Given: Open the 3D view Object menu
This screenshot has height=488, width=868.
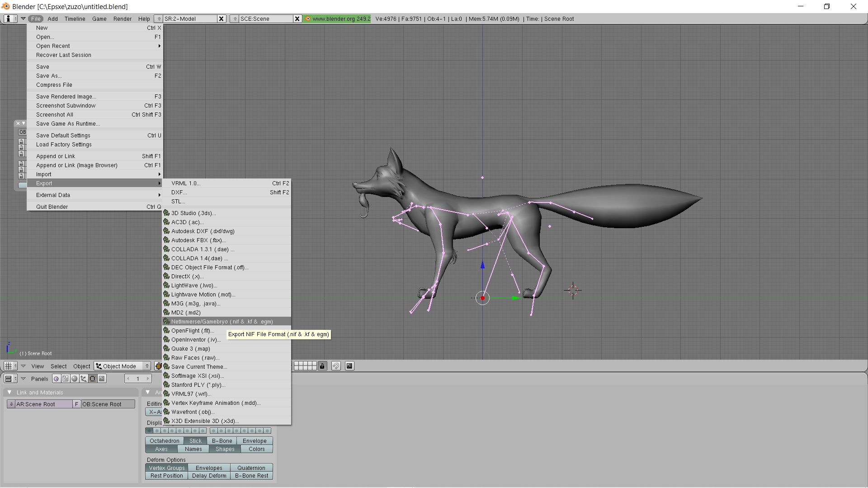Looking at the screenshot, I should click(81, 366).
